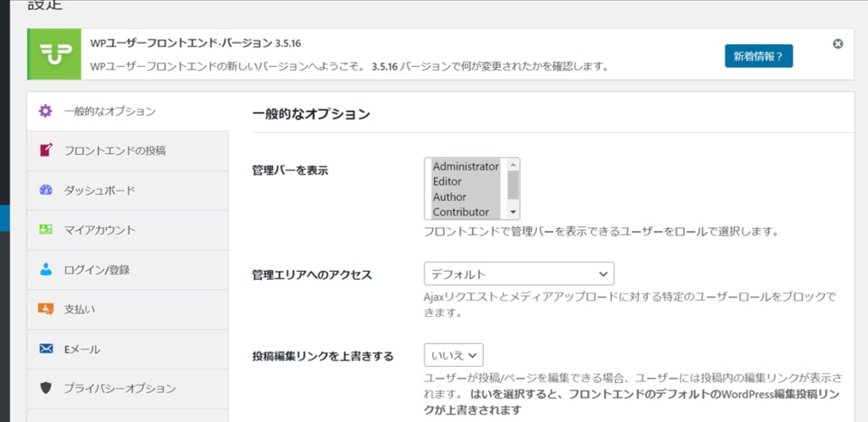Image resolution: width=868 pixels, height=422 pixels.
Task: Click the 一般的なオプション section heading
Action: click(310, 114)
